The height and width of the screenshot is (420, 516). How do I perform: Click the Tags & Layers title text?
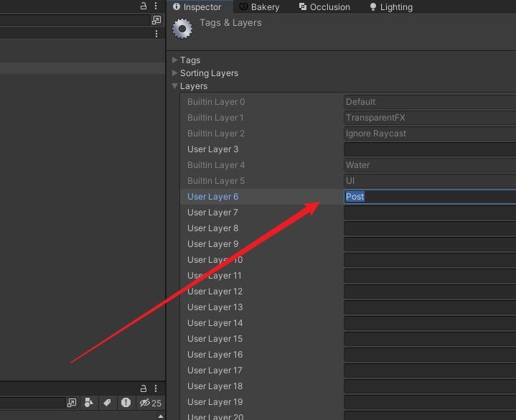pyautogui.click(x=230, y=23)
